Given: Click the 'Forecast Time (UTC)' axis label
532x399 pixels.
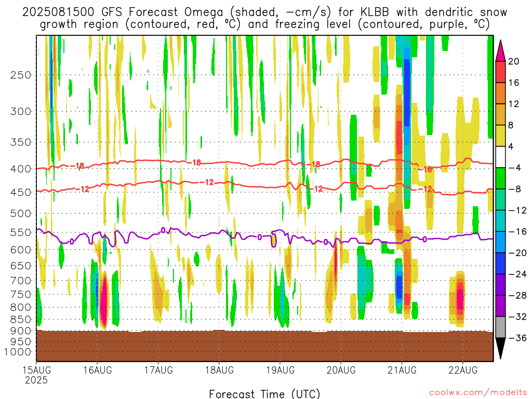Looking at the screenshot, I should coord(264,394).
